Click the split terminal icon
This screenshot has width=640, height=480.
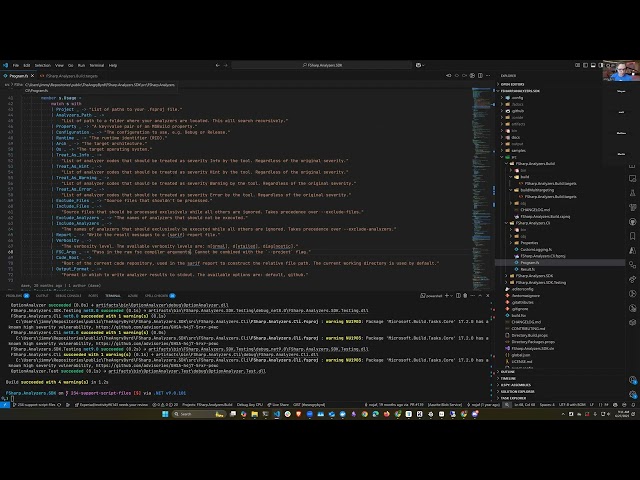[458, 296]
